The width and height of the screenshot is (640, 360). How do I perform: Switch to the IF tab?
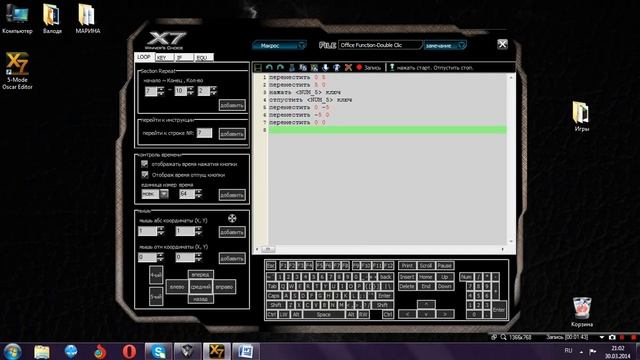click(x=184, y=58)
